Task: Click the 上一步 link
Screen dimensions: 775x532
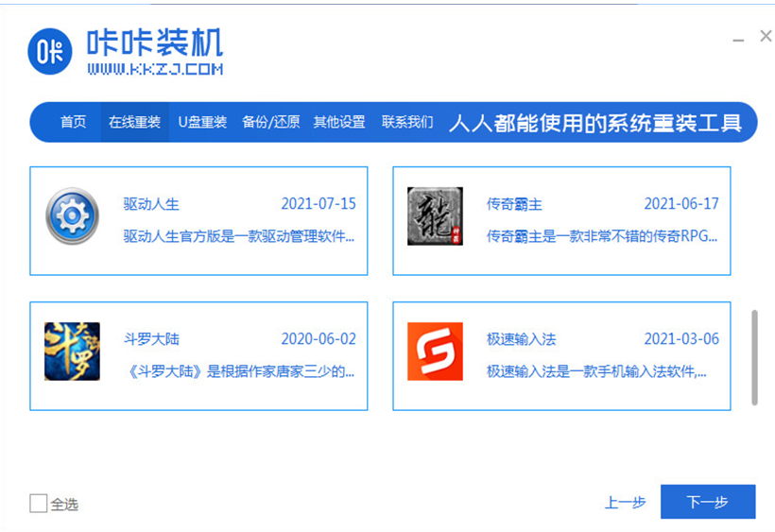Action: 625,503
